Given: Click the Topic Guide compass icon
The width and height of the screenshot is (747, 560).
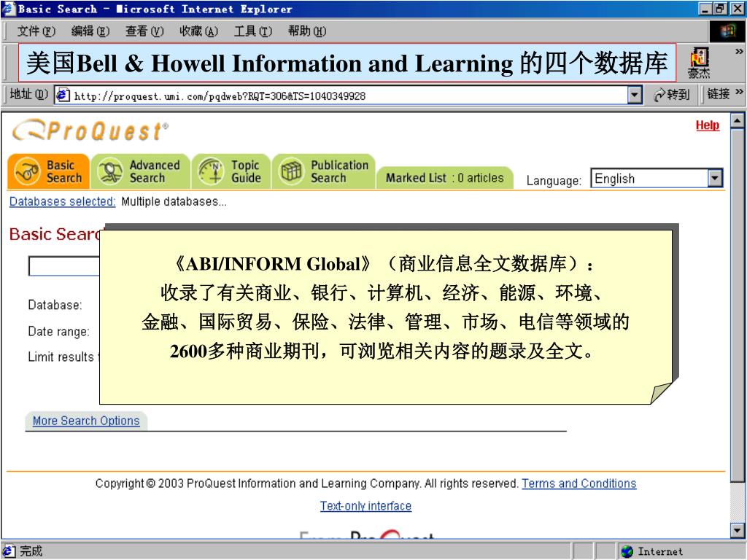Looking at the screenshot, I should point(211,171).
